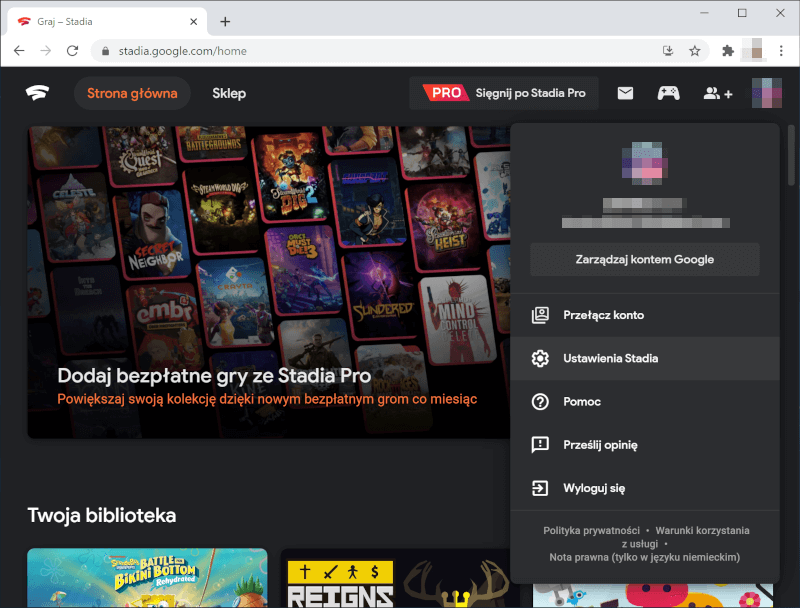Open the Chrome three-dot menu
Screen dimensions: 800x608
tap(782, 50)
